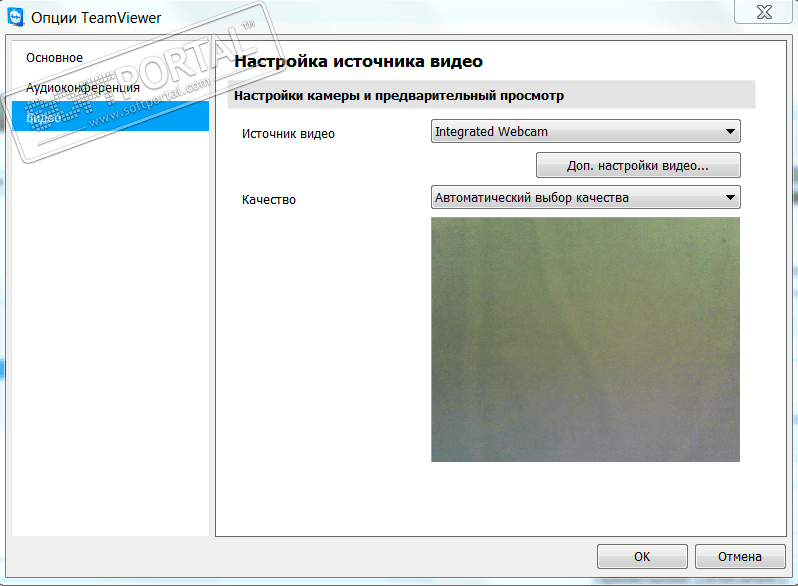
Task: Select the Видео category in the sidebar
Action: coord(110,116)
